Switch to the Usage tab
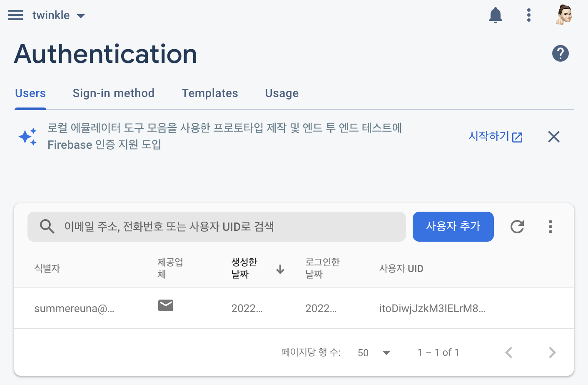This screenshot has height=385, width=588. point(282,93)
